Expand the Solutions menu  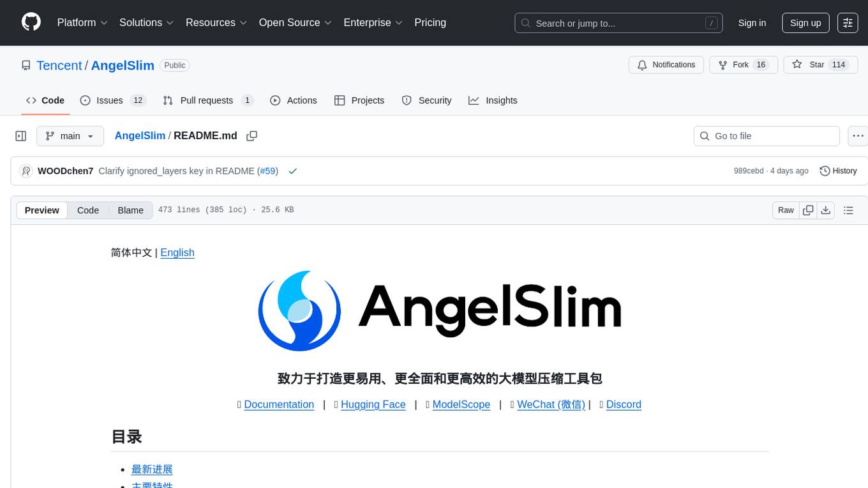click(146, 22)
